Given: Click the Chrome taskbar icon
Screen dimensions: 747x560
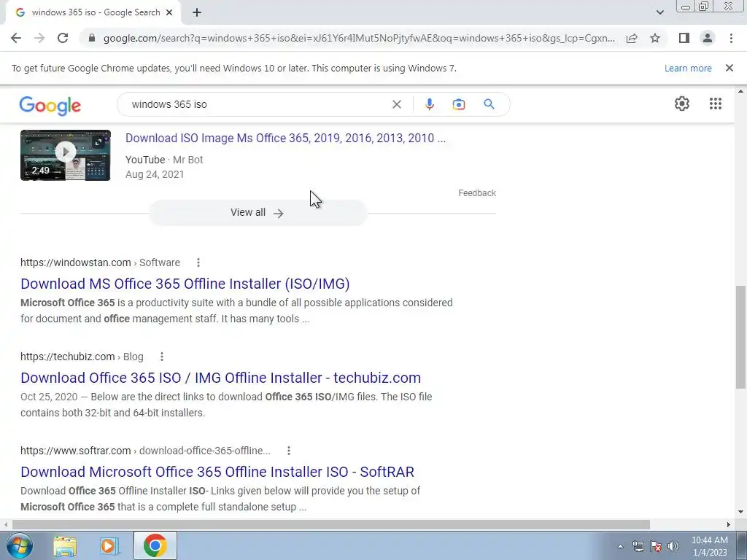Looking at the screenshot, I should tap(155, 545).
